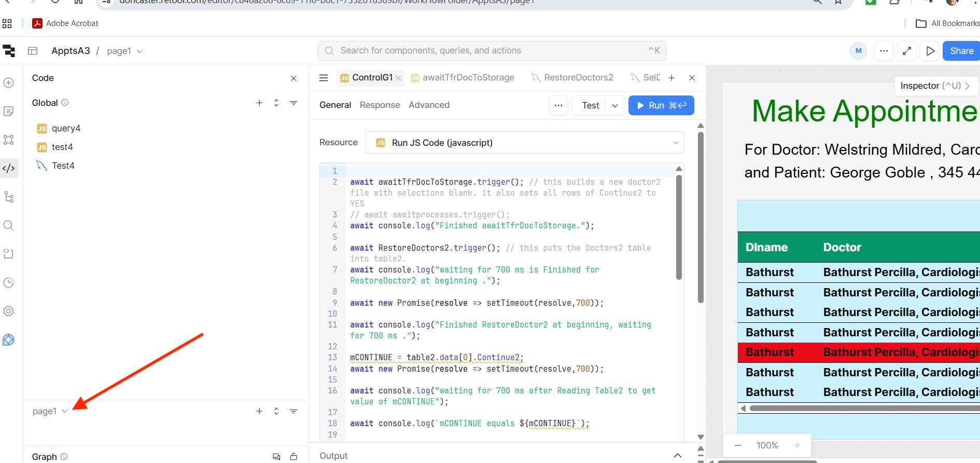The image size is (980, 463).
Task: Open the Test button dropdown arrow
Action: [x=615, y=105]
